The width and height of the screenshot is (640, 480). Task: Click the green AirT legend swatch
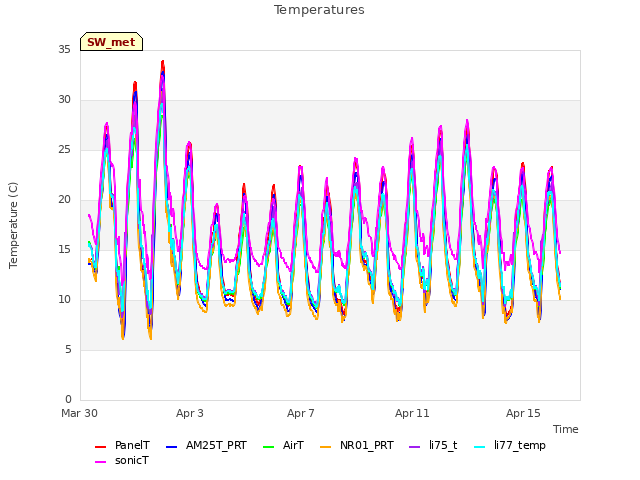pyautogui.click(x=269, y=447)
